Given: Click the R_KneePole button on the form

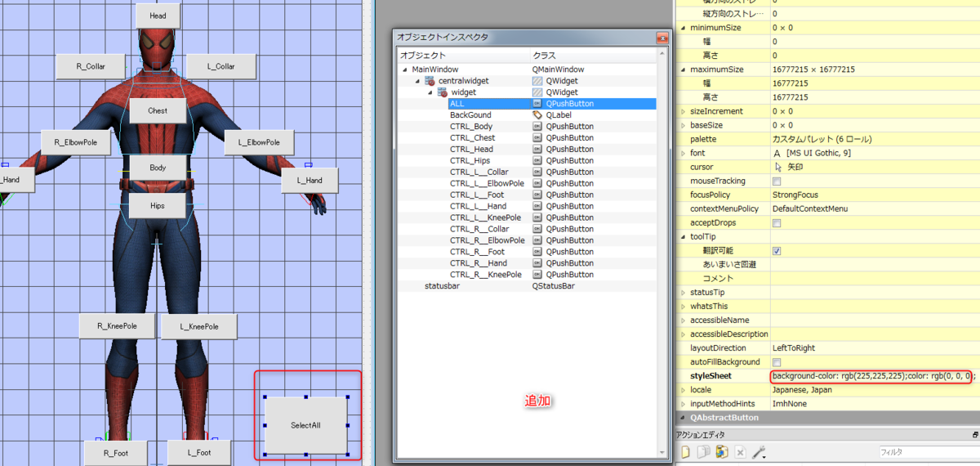Looking at the screenshot, I should coord(117,325).
